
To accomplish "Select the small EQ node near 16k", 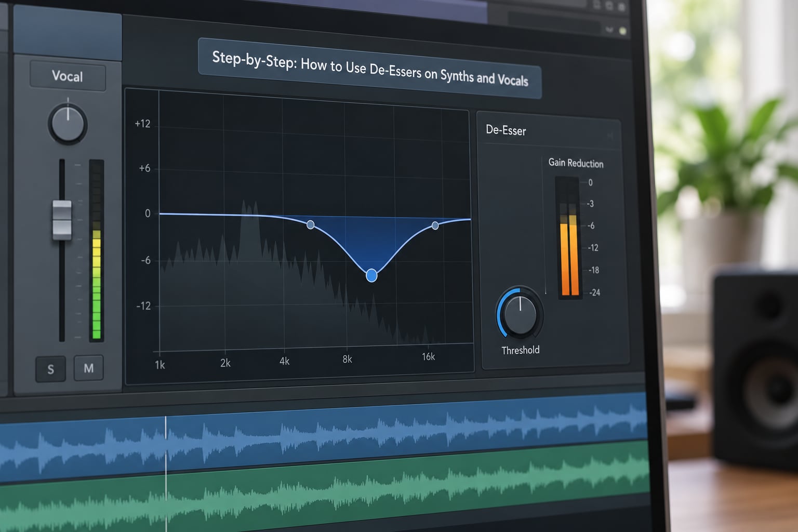I will click(x=435, y=225).
